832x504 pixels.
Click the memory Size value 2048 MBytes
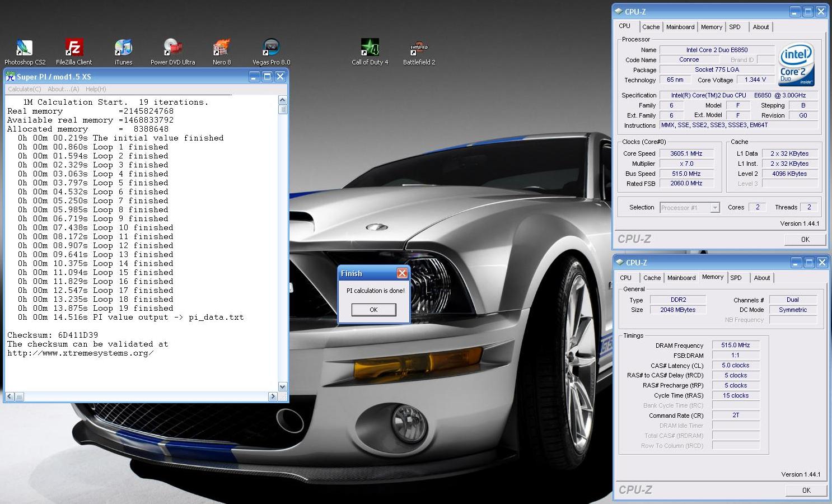(678, 310)
